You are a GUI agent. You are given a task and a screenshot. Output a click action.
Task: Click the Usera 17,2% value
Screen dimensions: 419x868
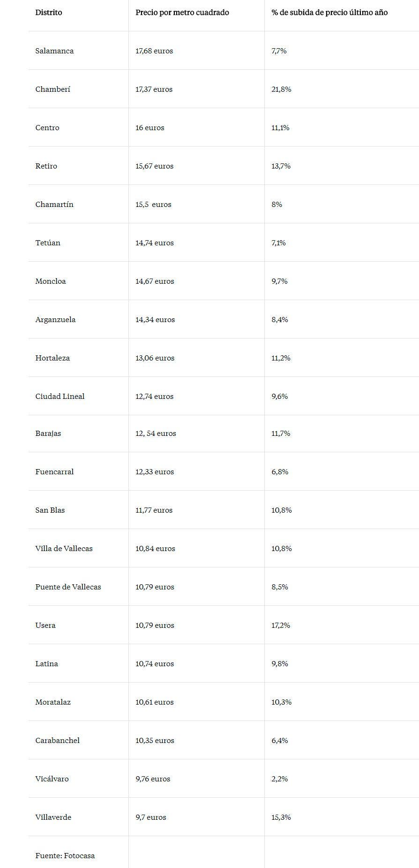(x=281, y=625)
